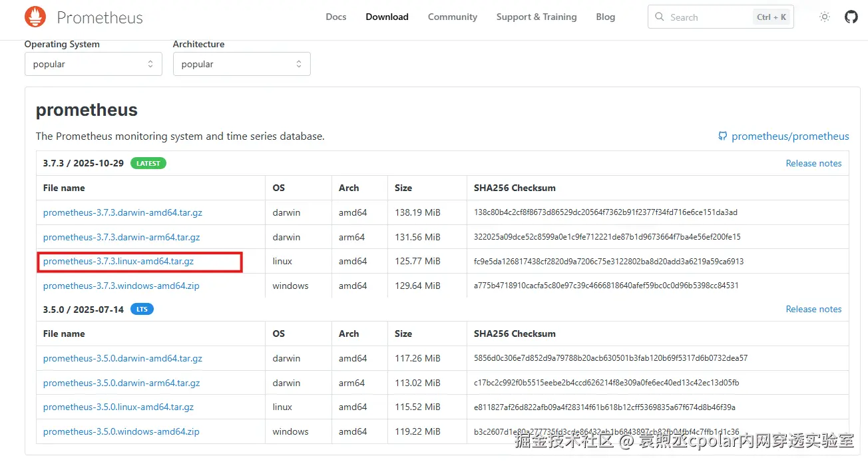The height and width of the screenshot is (464, 868).
Task: Click checksum starting with 5856d0c306e7d852
Action: pos(610,358)
